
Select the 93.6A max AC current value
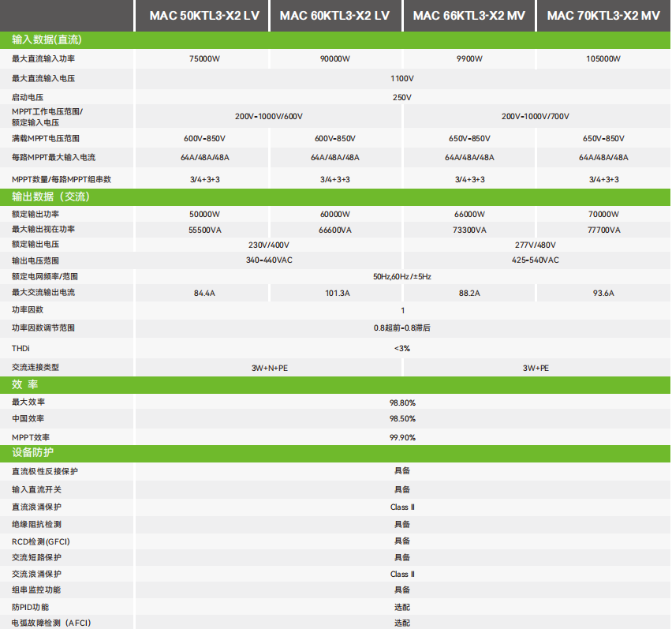tap(603, 294)
